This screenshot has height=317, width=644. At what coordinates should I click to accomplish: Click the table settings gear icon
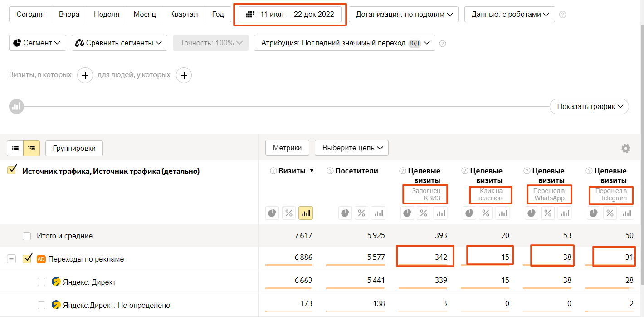click(626, 149)
